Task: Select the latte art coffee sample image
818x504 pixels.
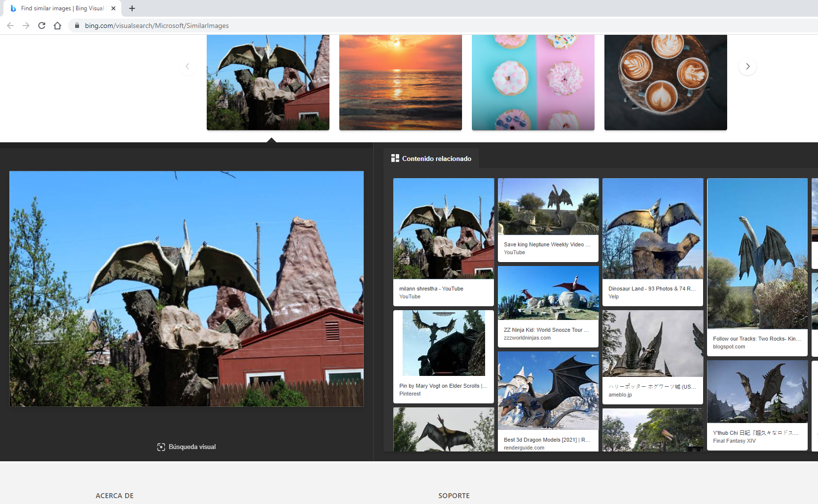Action: pyautogui.click(x=665, y=82)
